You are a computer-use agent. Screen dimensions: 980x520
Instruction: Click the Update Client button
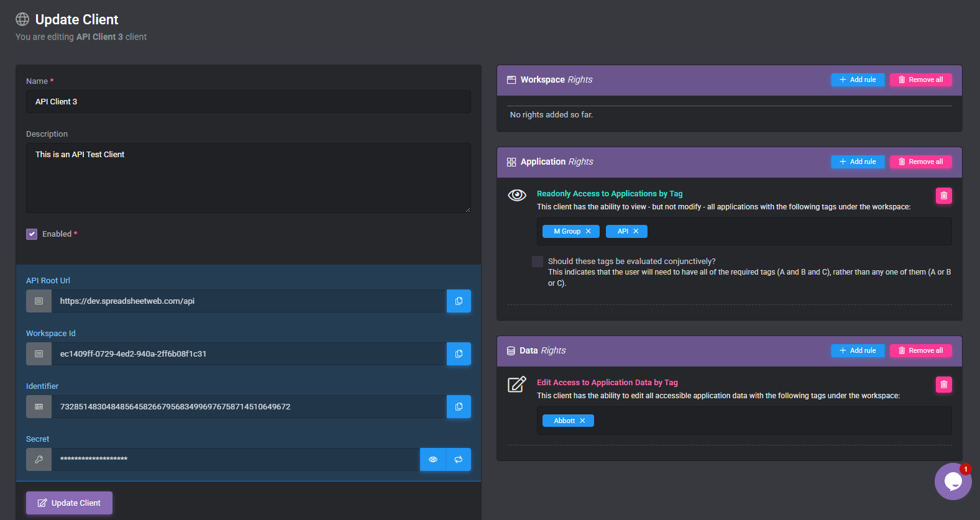tap(69, 503)
